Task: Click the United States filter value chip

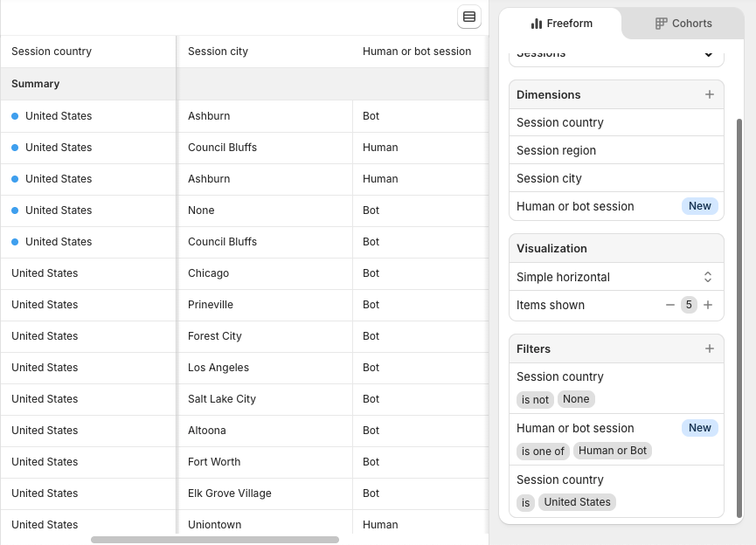Action: click(x=577, y=502)
